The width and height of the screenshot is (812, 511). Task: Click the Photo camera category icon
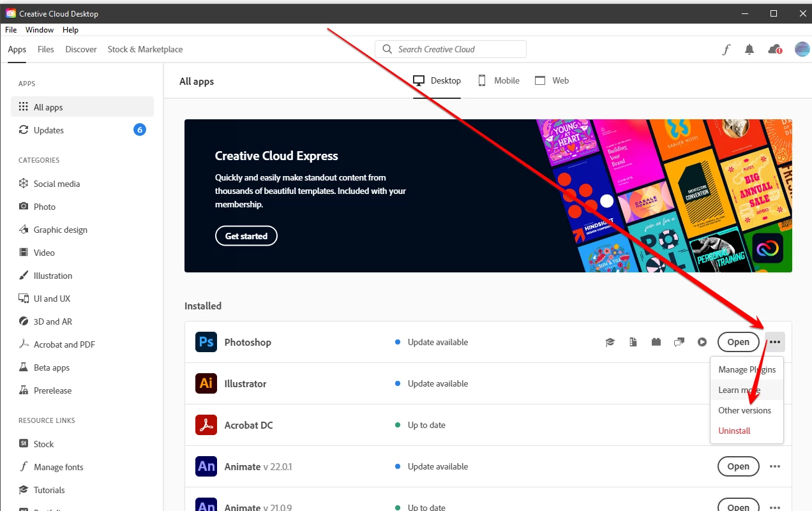point(24,207)
